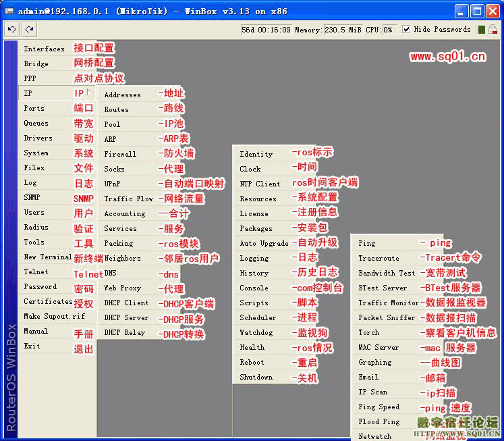Open the Files menu item
504x441 pixels.
[57, 167]
